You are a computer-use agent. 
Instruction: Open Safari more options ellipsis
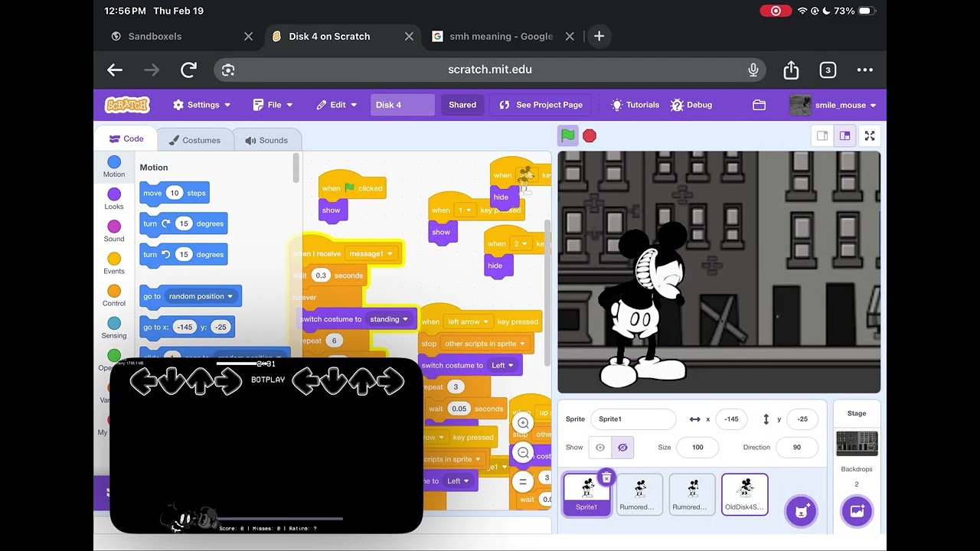click(x=865, y=70)
